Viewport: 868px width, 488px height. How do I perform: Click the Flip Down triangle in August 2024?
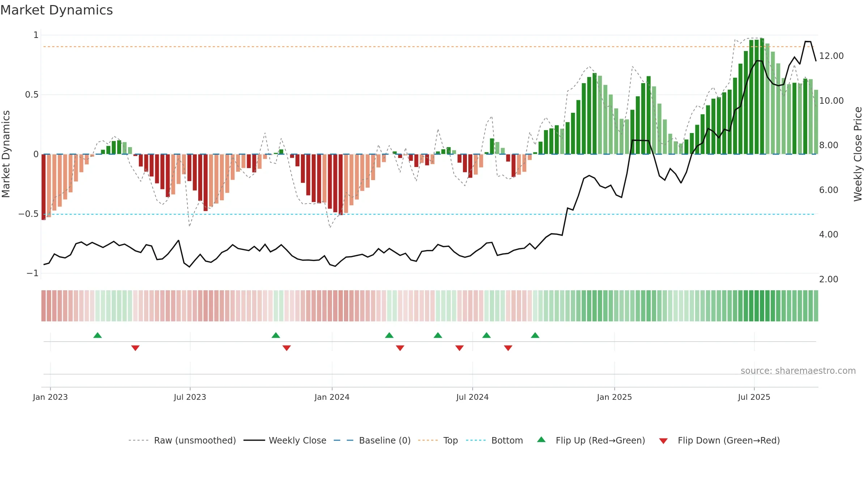click(508, 348)
